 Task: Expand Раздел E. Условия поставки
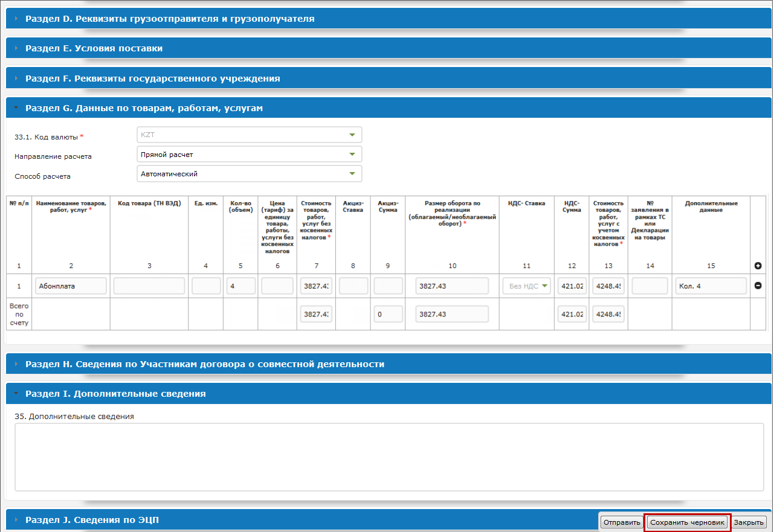(389, 48)
